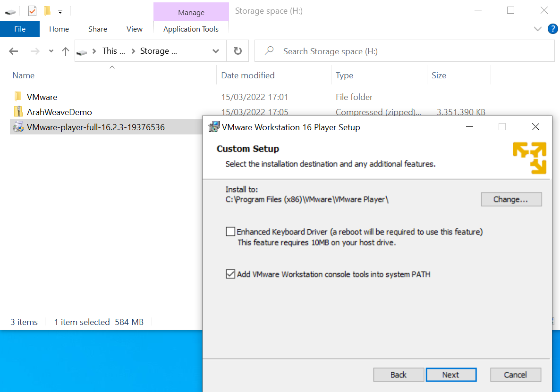Minimize the VMware Setup window
This screenshot has width=560, height=392.
coord(469,126)
